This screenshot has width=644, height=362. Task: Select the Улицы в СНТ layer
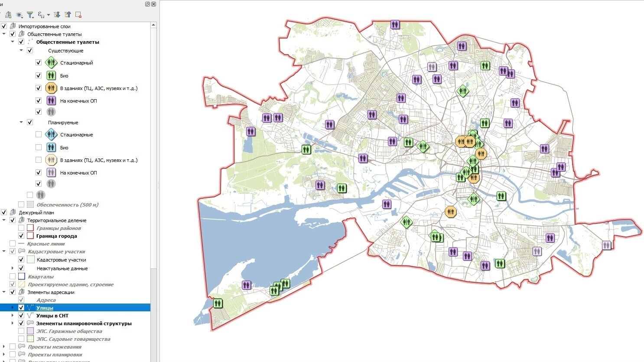pyautogui.click(x=52, y=316)
